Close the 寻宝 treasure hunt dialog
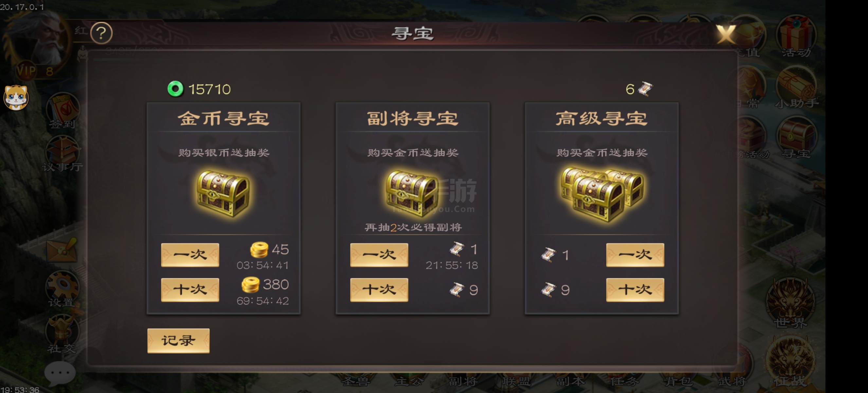This screenshot has width=868, height=393. [x=726, y=34]
